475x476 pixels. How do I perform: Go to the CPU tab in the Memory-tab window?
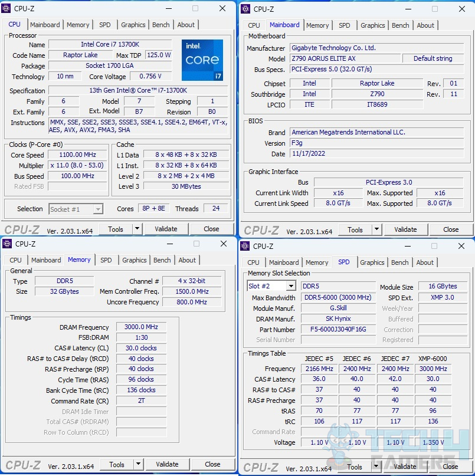pos(15,260)
